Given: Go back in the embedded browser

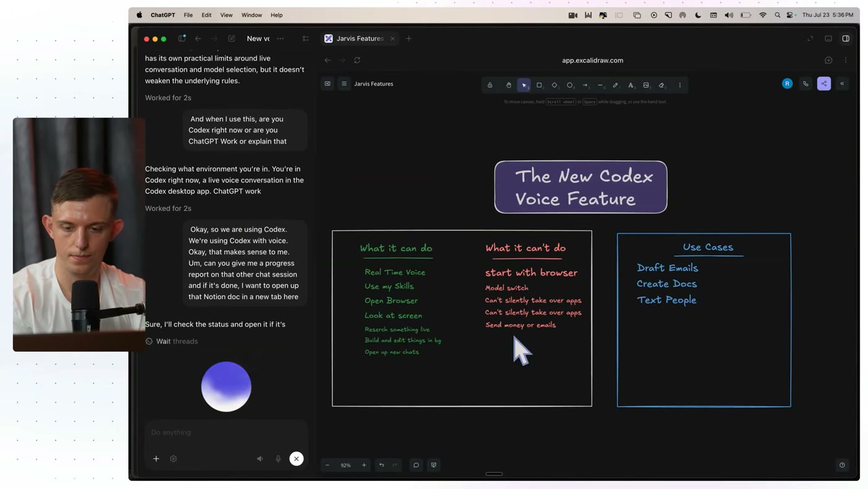Looking at the screenshot, I should (x=327, y=60).
